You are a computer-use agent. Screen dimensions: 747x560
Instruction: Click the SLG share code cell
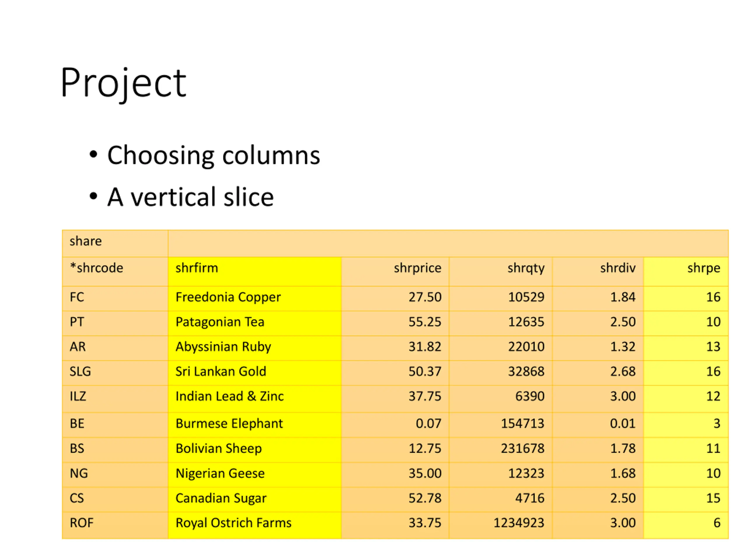115,373
